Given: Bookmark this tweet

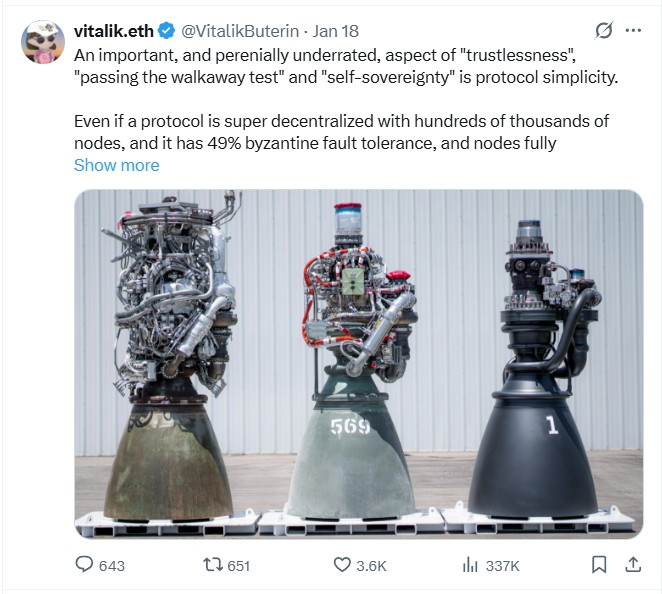Looking at the screenshot, I should pyautogui.click(x=599, y=564).
